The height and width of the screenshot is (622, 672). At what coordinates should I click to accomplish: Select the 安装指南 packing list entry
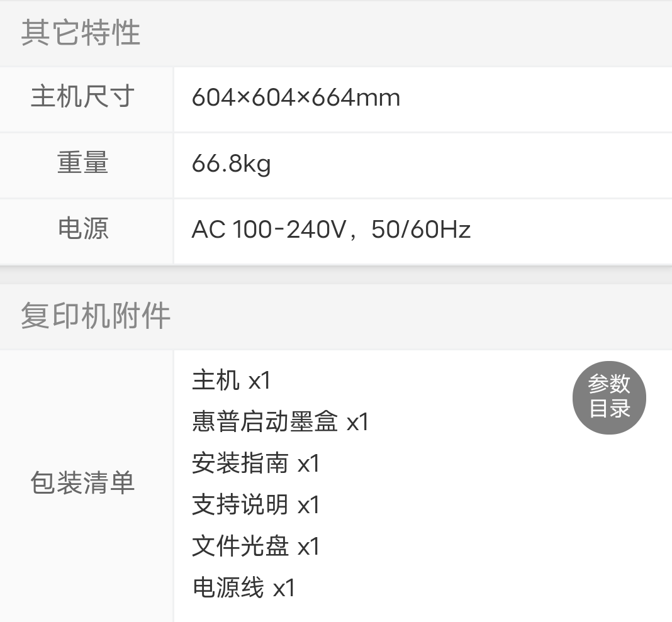point(255,464)
